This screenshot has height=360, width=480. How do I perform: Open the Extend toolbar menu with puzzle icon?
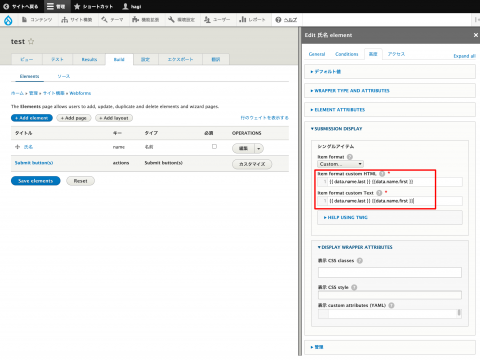point(145,20)
